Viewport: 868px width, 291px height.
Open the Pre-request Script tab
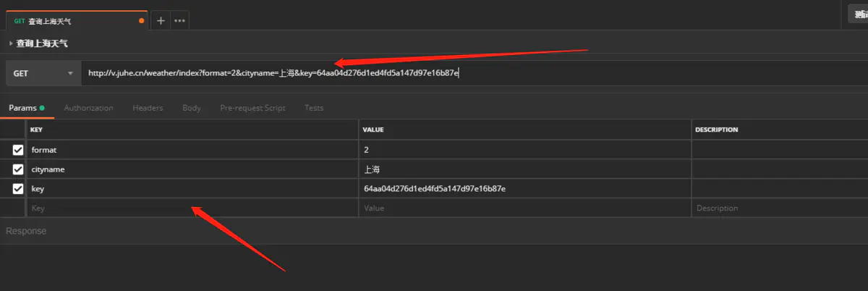click(252, 108)
